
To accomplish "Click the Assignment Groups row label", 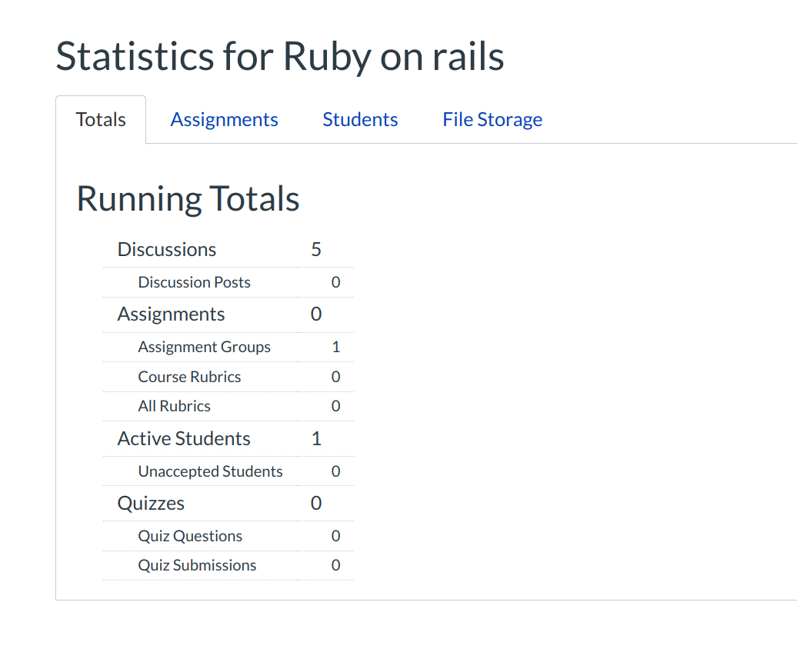I will (204, 347).
